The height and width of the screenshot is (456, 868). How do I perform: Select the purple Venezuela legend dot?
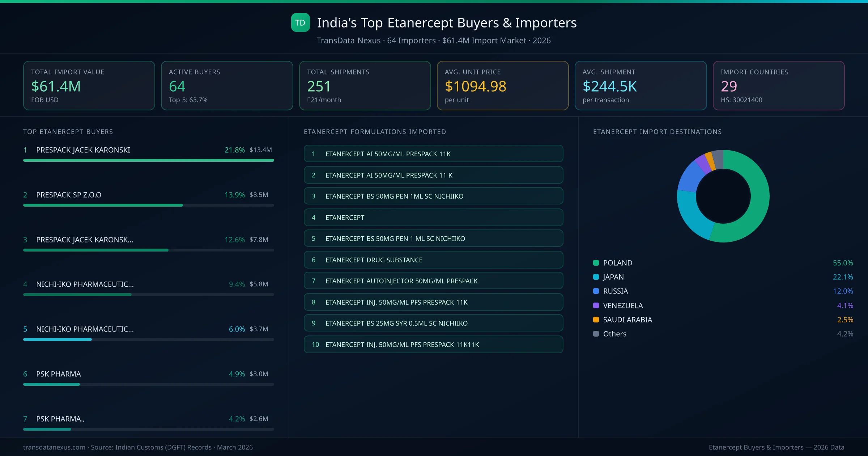(x=596, y=305)
